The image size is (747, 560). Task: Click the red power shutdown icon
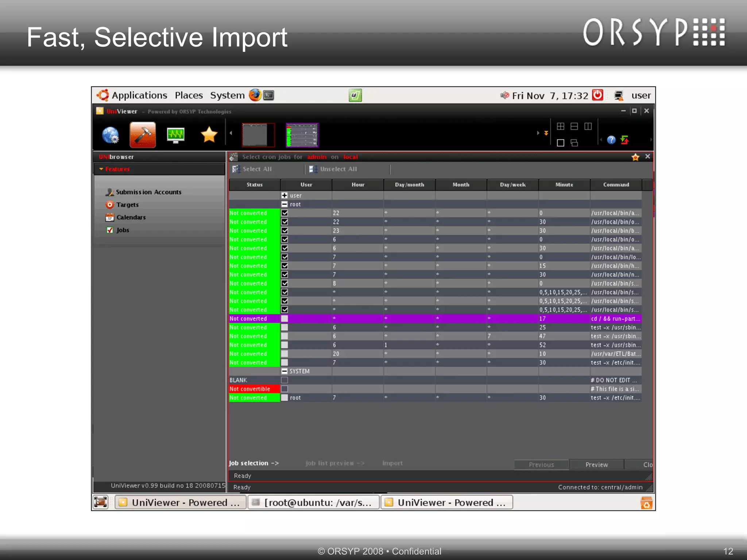coord(597,95)
